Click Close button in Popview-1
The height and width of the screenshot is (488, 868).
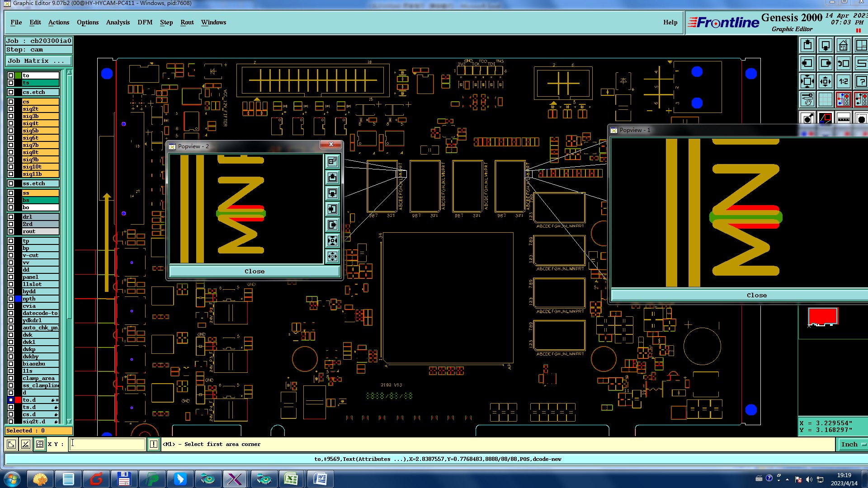pos(757,295)
